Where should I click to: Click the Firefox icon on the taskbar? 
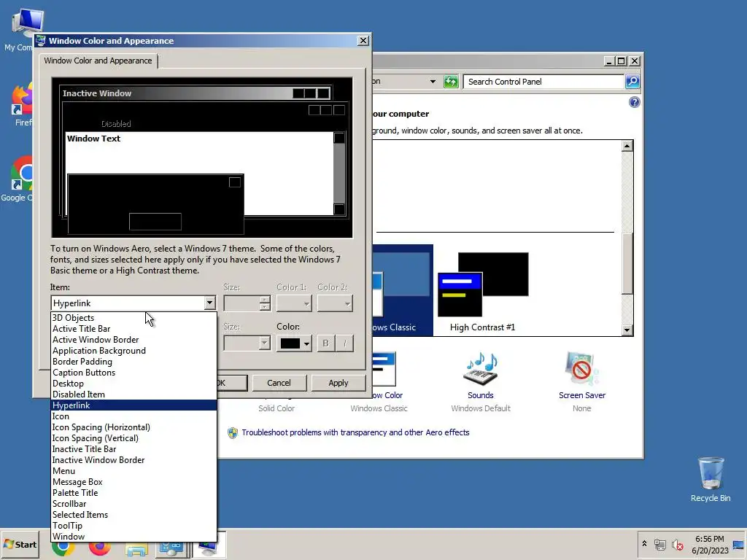tap(99, 548)
